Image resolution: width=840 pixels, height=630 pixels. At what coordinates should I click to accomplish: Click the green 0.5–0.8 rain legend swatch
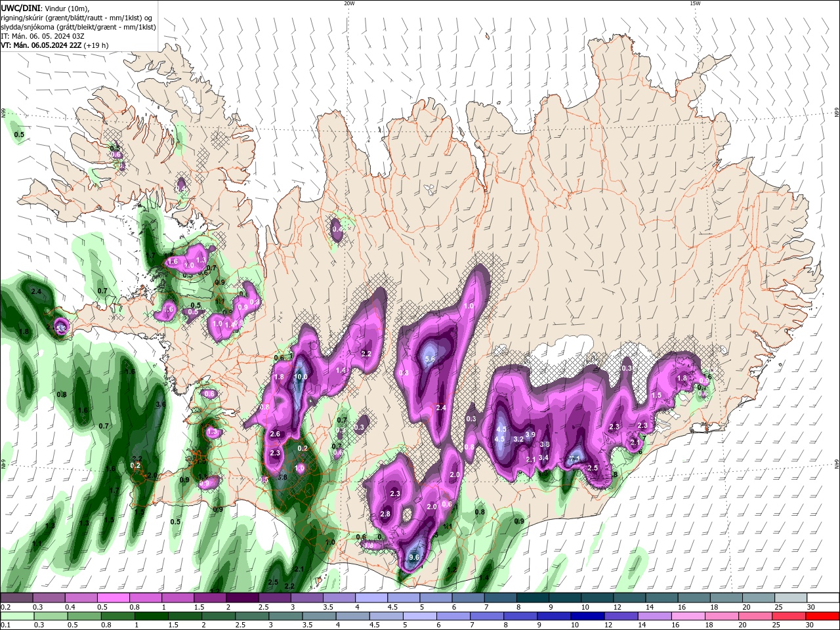(x=85, y=616)
